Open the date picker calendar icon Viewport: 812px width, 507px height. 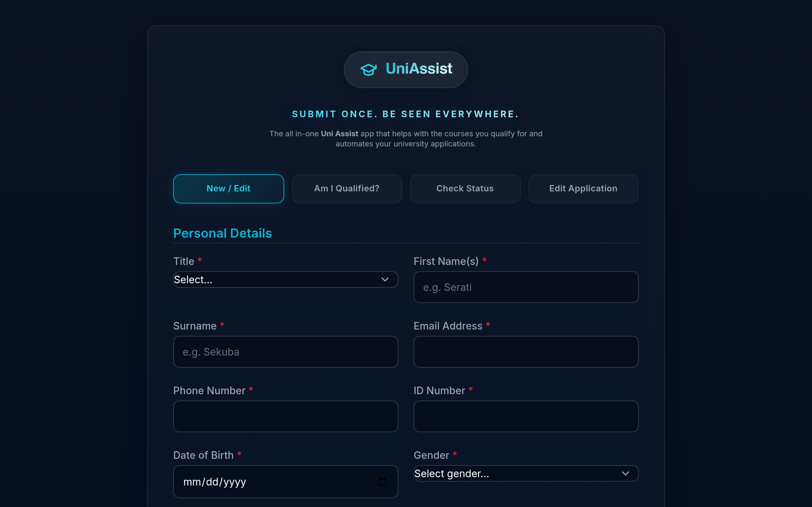383,481
